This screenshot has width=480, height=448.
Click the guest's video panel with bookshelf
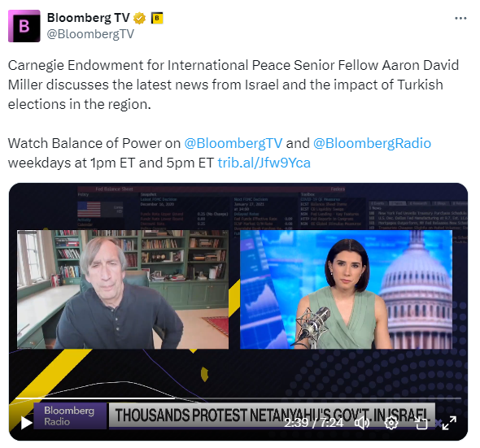tap(123, 289)
